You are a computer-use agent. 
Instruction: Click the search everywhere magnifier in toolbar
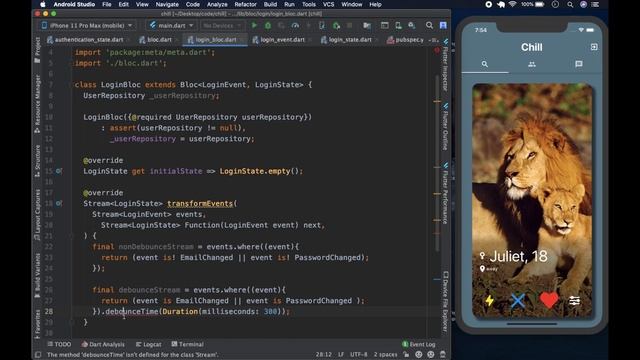click(429, 25)
